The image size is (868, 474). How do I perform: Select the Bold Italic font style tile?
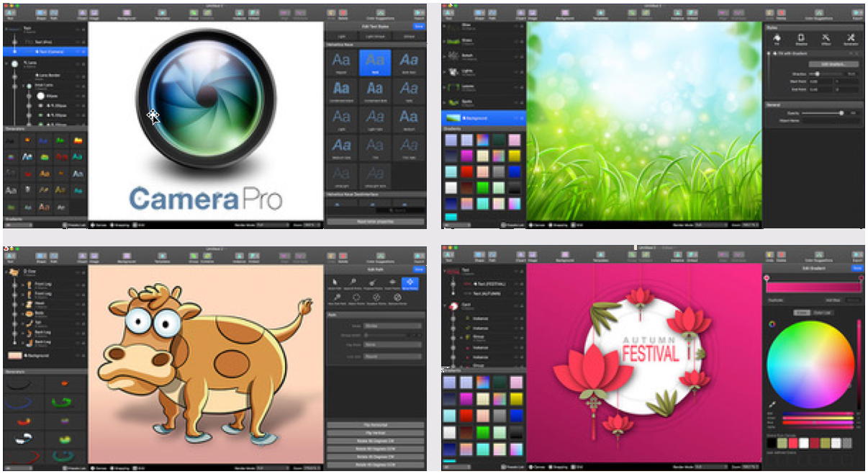[410, 63]
